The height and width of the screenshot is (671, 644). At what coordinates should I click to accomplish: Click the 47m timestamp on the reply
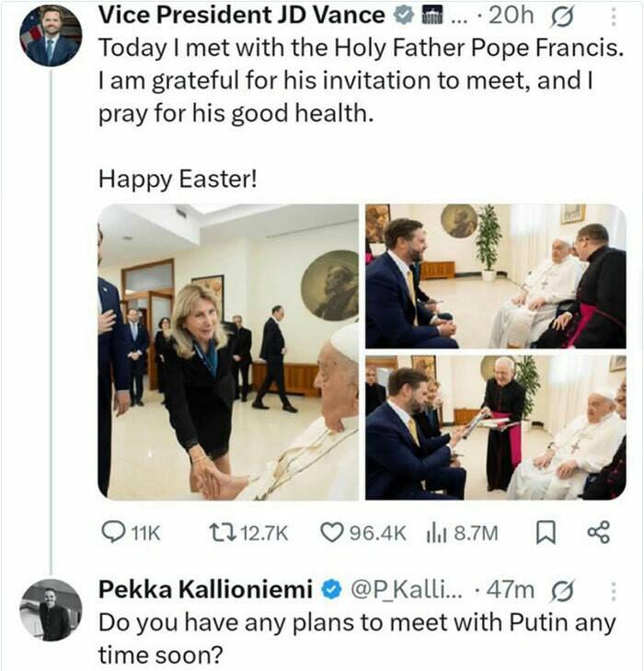click(517, 590)
